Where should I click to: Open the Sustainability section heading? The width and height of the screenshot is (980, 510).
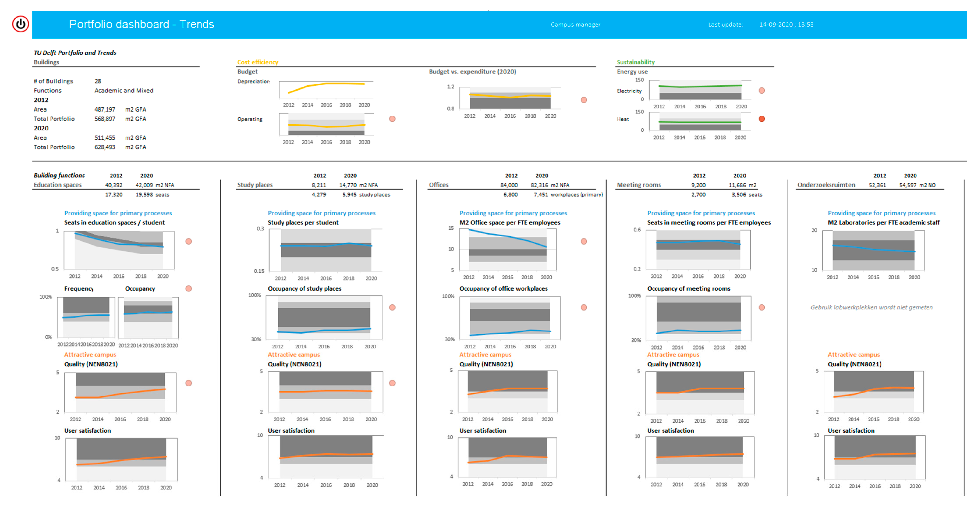point(635,62)
